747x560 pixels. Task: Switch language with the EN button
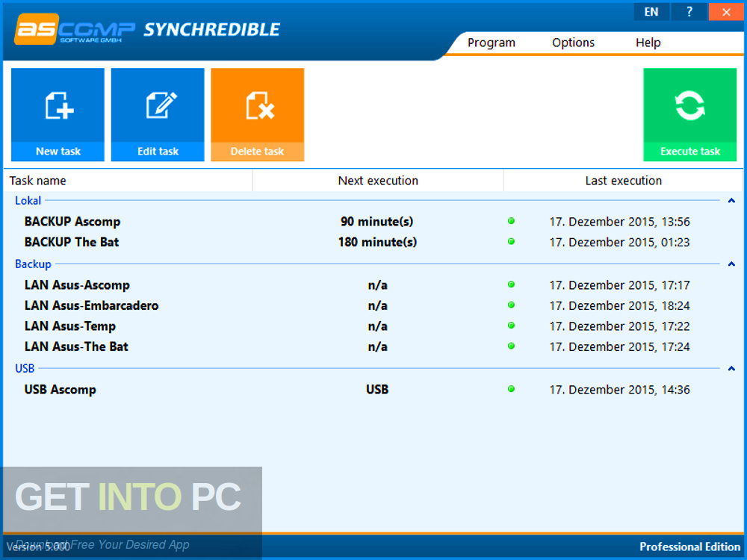pos(651,11)
